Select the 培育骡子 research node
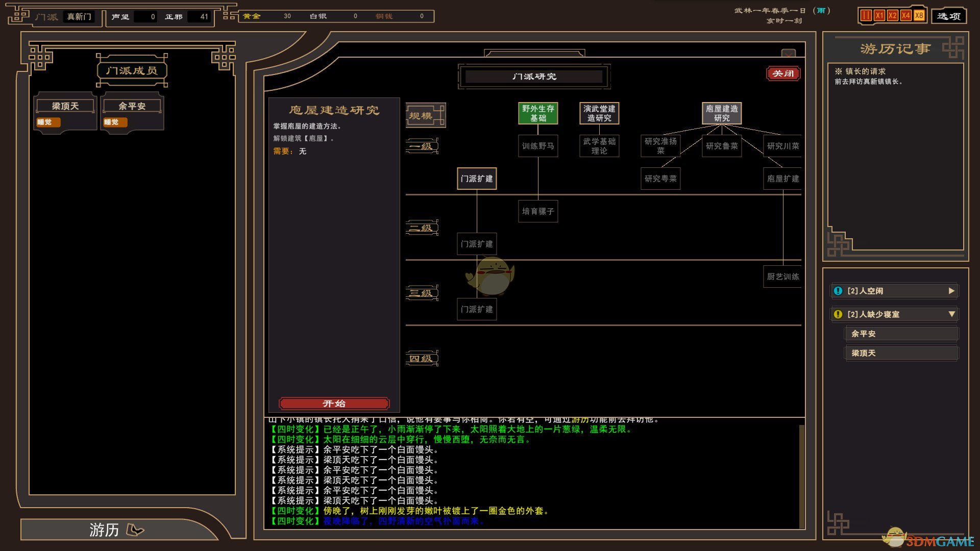 [538, 211]
